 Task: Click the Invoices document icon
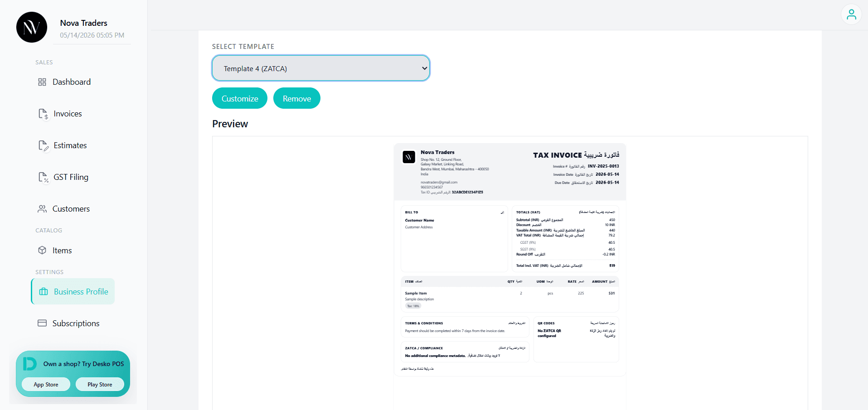pos(43,114)
